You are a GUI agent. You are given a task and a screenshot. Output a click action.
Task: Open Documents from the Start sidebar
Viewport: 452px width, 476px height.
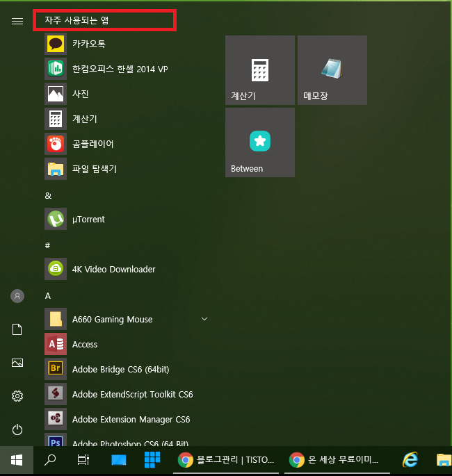click(17, 329)
